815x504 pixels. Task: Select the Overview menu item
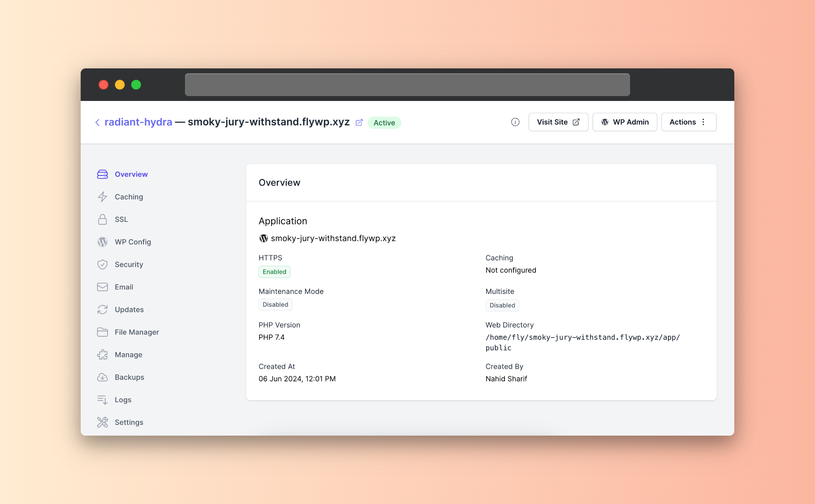pyautogui.click(x=131, y=174)
